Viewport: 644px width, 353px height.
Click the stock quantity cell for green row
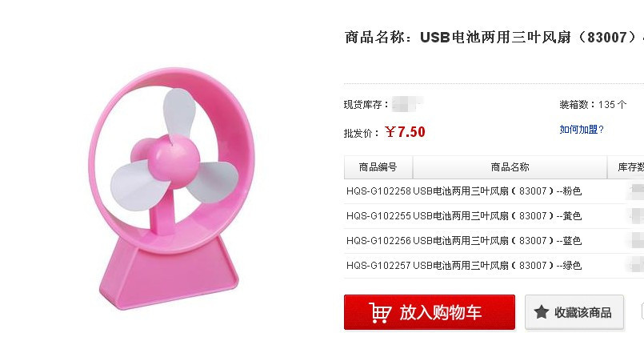tap(635, 265)
